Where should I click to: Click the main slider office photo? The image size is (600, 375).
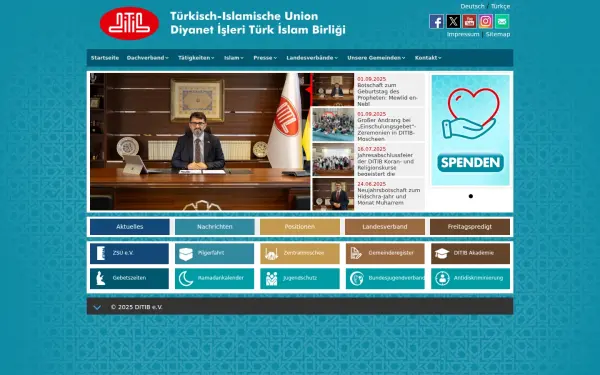click(x=200, y=142)
